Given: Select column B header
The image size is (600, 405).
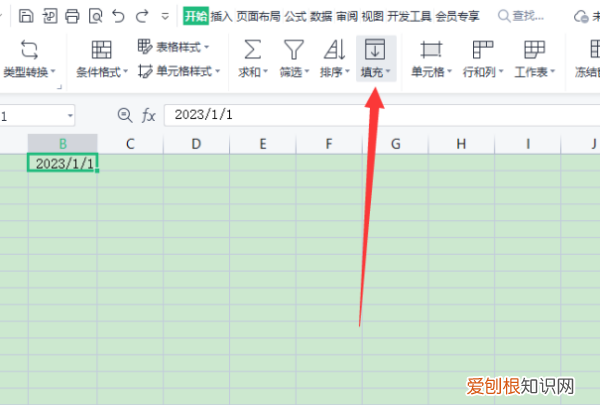Looking at the screenshot, I should tap(62, 144).
